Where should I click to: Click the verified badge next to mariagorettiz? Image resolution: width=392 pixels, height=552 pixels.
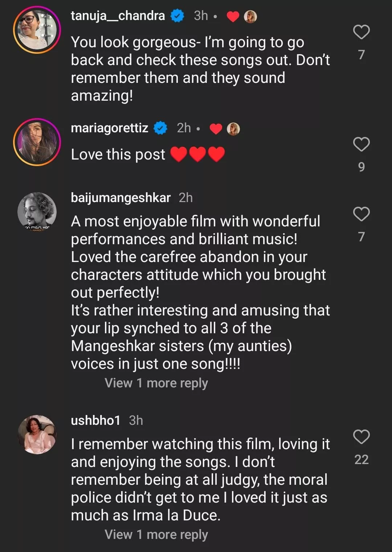[160, 128]
